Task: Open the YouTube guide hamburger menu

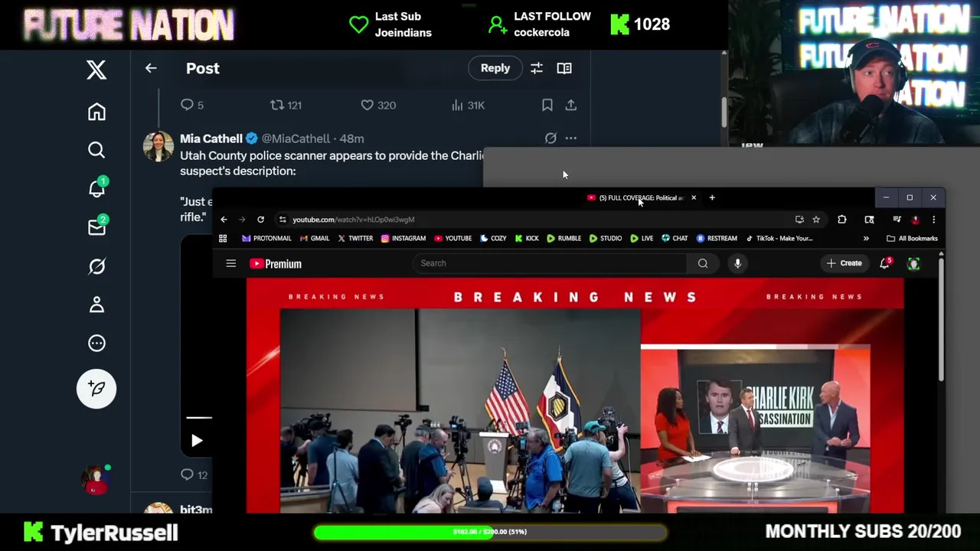Action: point(230,263)
